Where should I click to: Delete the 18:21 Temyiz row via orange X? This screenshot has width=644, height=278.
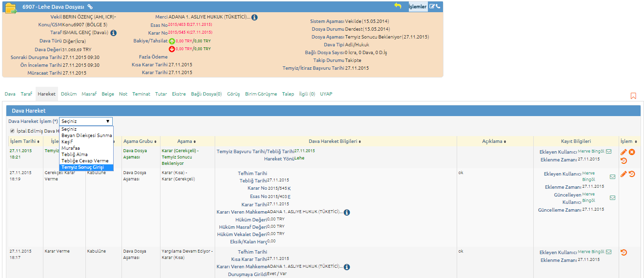(x=632, y=152)
